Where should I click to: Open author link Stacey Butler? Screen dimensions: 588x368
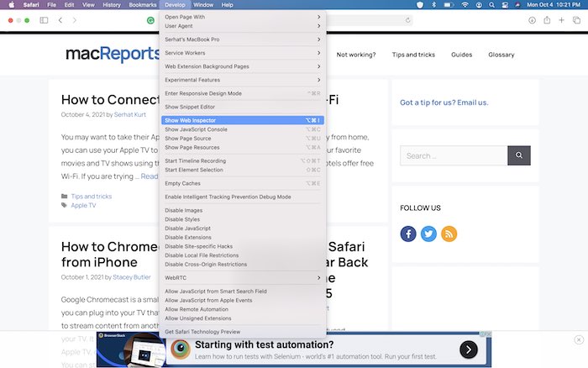pos(132,277)
